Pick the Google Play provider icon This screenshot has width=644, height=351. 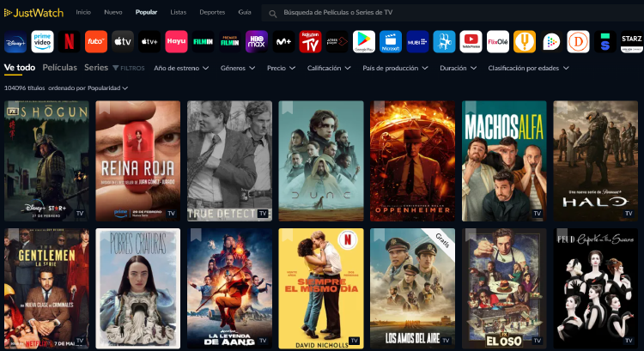click(x=364, y=42)
